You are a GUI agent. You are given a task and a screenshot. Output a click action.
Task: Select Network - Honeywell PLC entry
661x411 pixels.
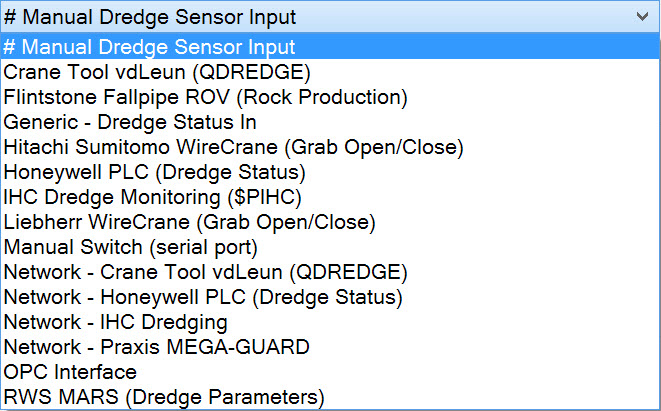point(203,297)
